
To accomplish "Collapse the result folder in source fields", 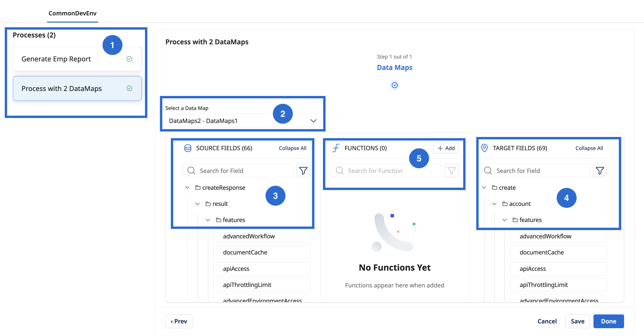I will point(197,204).
